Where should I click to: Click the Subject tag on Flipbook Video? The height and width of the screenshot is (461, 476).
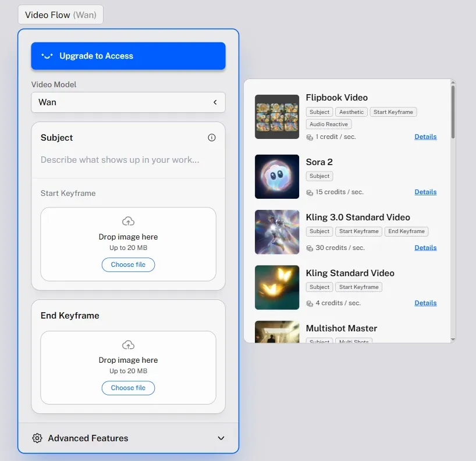click(319, 112)
